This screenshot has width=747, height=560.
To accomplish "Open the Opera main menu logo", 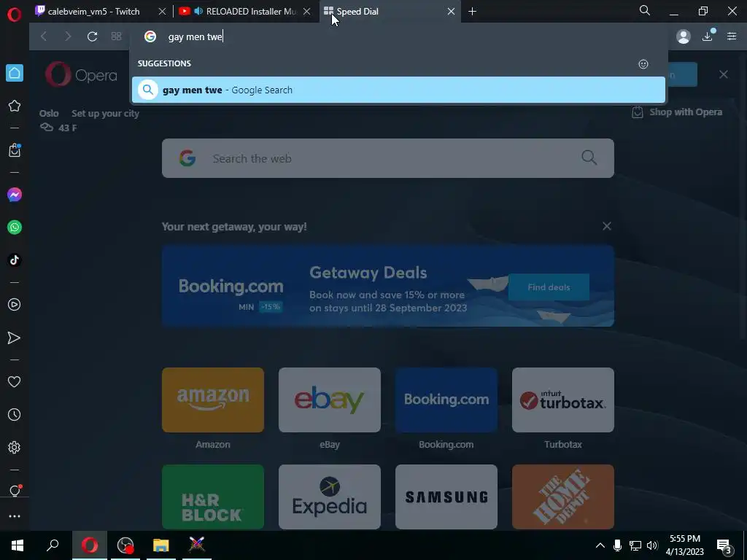I will 15,15.
